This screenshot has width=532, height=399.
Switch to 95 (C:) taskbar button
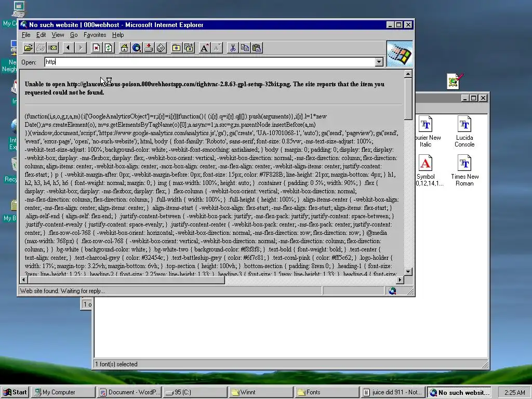tap(195, 392)
